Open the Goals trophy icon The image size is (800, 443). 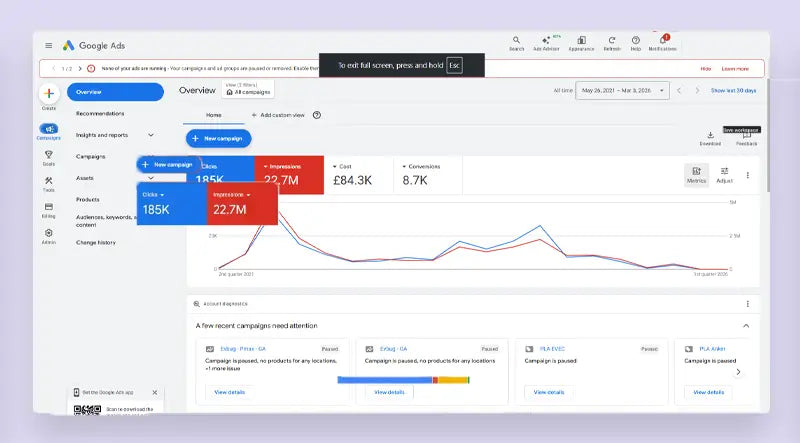click(x=49, y=155)
